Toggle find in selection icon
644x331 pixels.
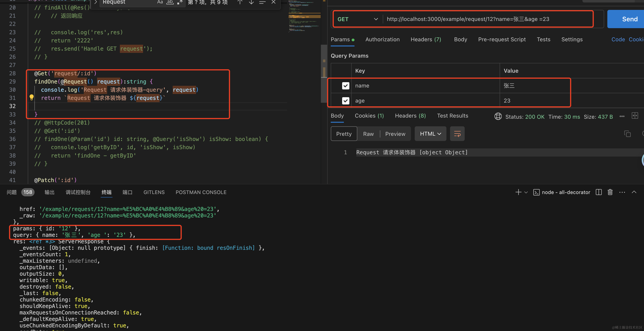(x=262, y=2)
